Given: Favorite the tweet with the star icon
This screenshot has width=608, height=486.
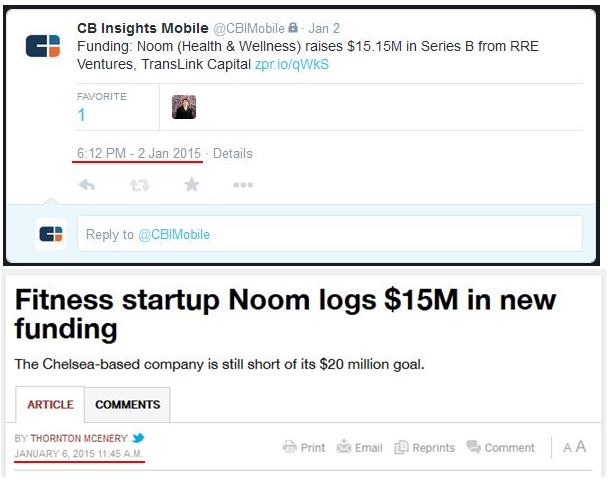Looking at the screenshot, I should click(x=191, y=185).
